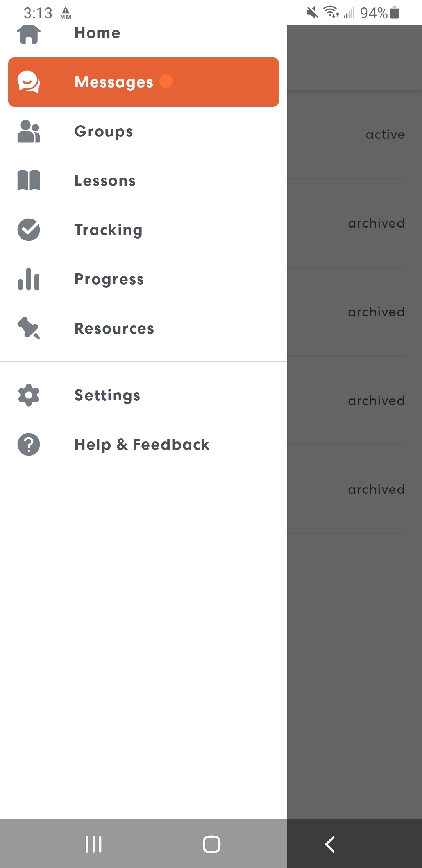Viewport: 422px width, 868px height.
Task: Open the Home menu item
Action: (97, 33)
